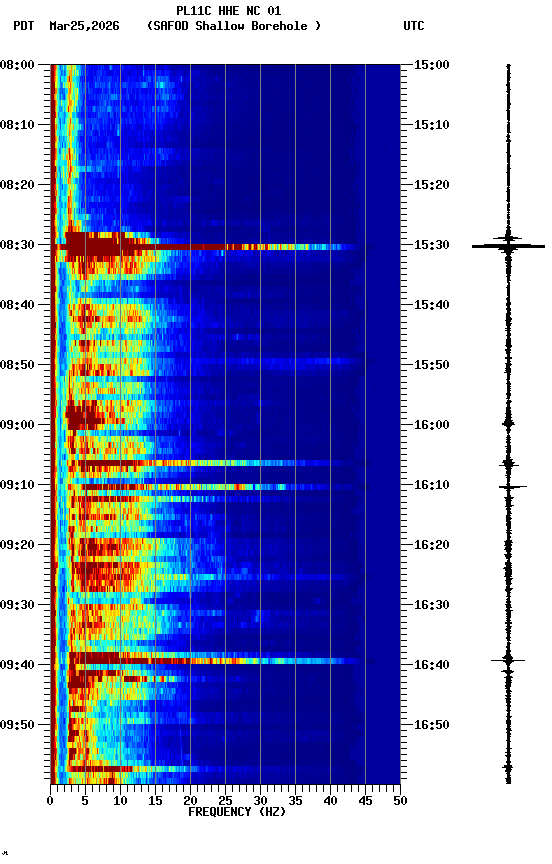This screenshot has height=864, width=552.
Task: Click the 40 Hz frequency tick label
Action: (330, 801)
